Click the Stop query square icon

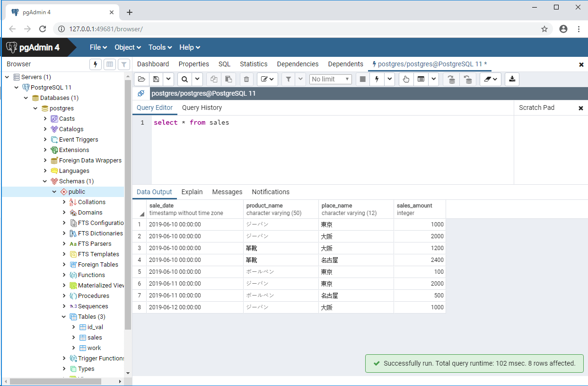coord(363,79)
